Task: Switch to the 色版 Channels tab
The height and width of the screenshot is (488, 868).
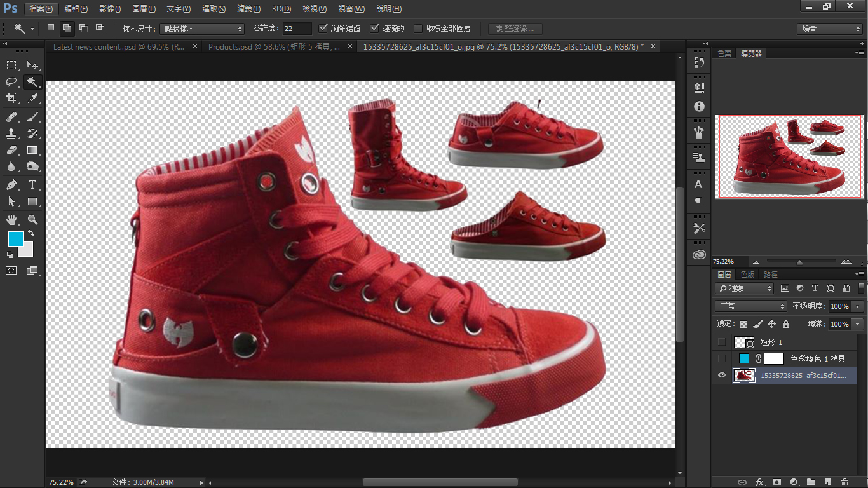Action: point(747,274)
